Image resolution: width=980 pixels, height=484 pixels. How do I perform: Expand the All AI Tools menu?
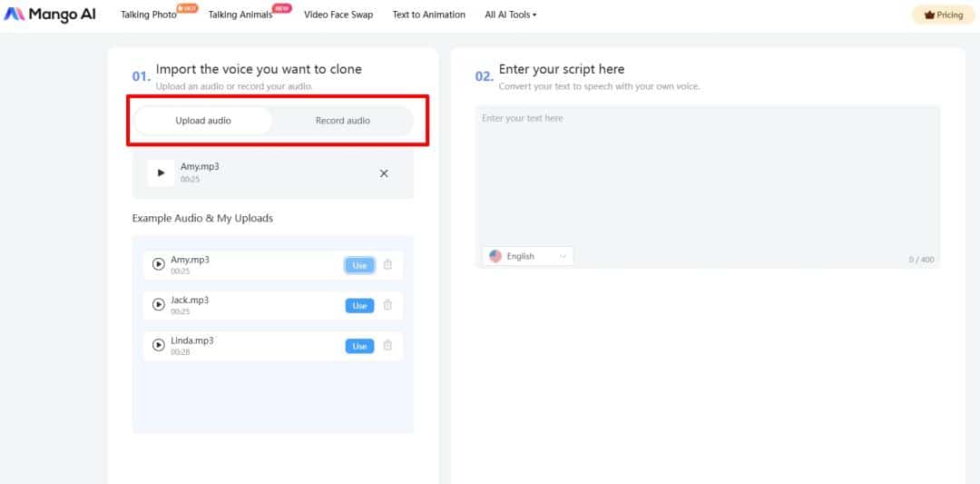tap(510, 15)
